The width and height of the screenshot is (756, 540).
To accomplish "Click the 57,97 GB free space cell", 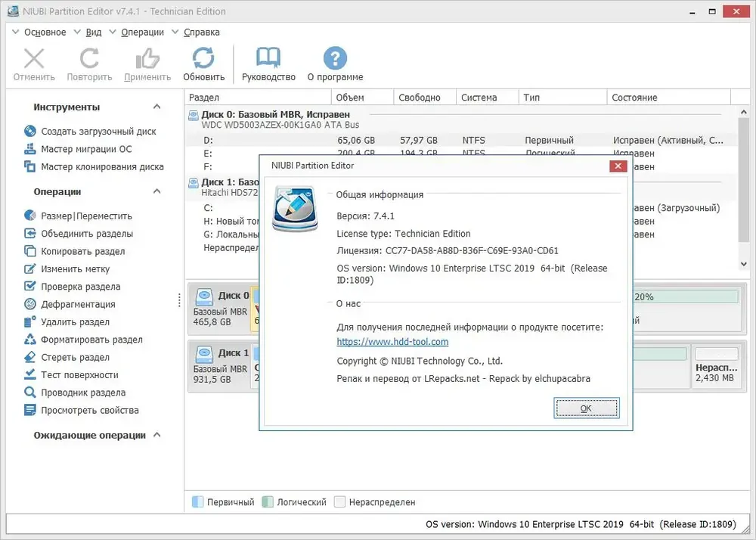I will [x=419, y=141].
